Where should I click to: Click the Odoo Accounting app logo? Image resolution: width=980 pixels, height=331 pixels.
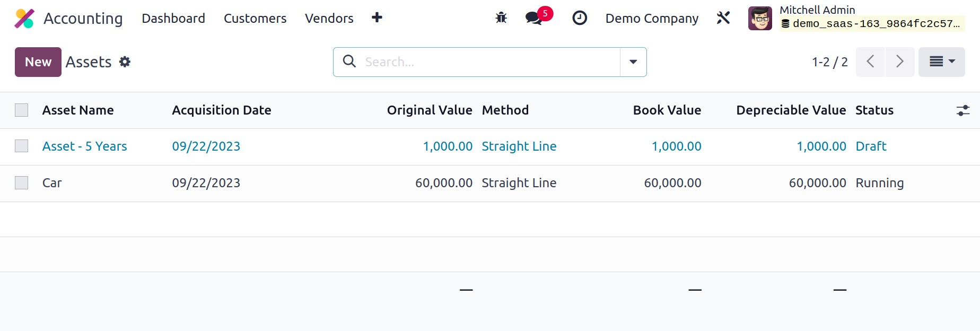pos(24,19)
